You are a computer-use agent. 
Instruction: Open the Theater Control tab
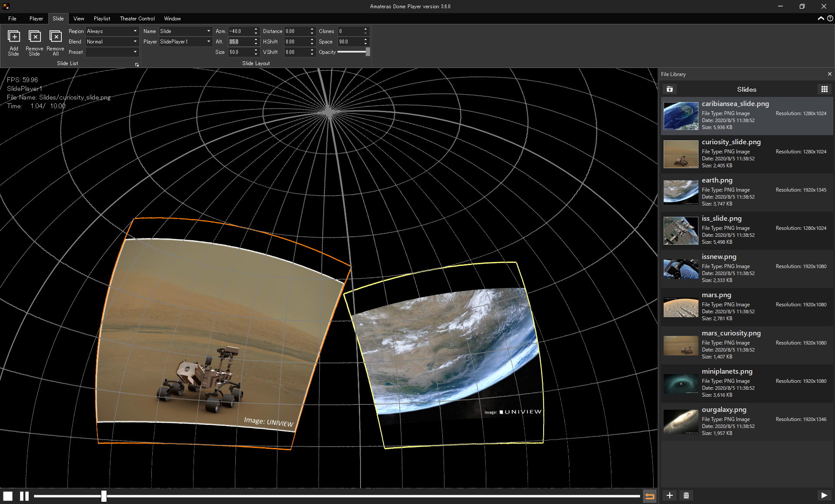click(137, 18)
